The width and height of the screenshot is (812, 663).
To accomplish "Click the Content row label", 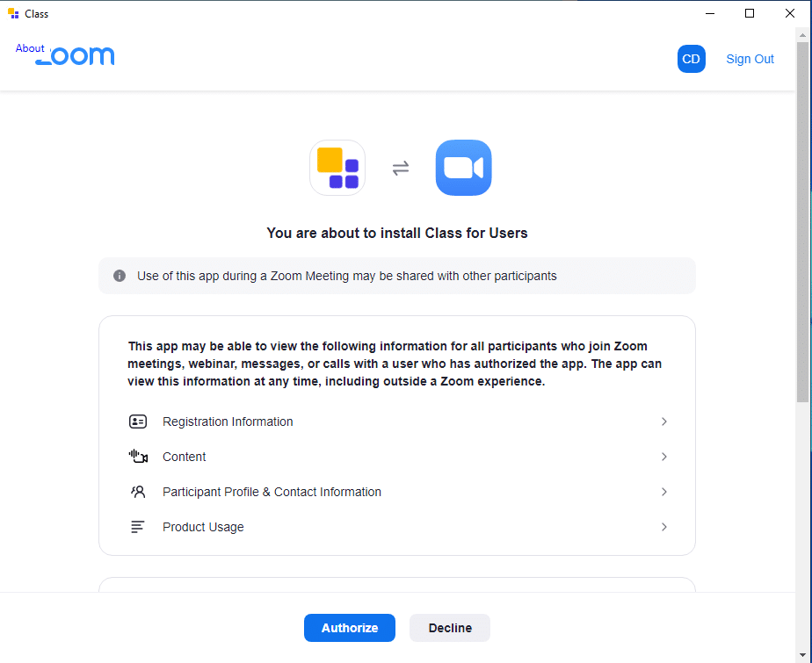I will coord(185,457).
